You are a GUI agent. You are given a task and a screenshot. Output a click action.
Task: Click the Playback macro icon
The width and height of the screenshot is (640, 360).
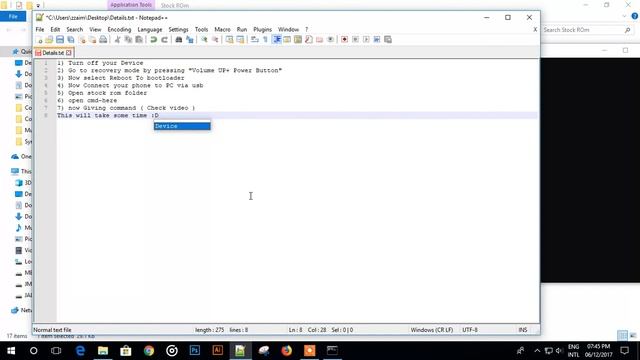[366, 40]
